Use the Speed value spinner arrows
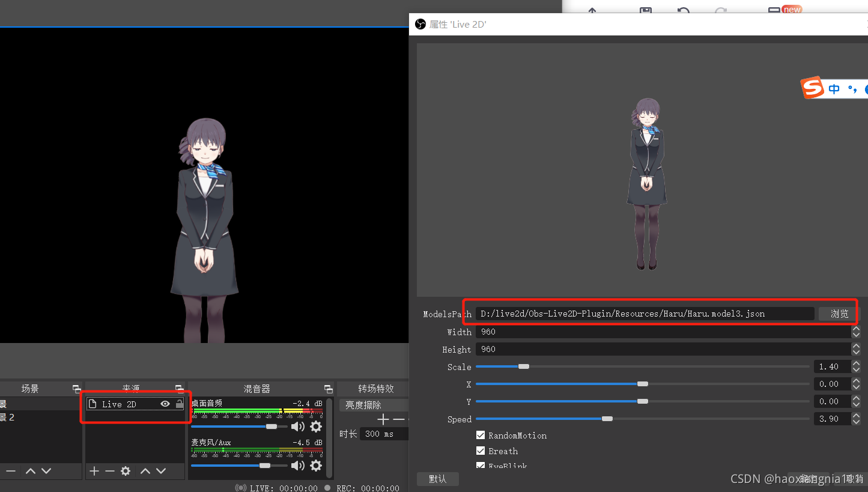This screenshot has height=492, width=868. tap(856, 419)
